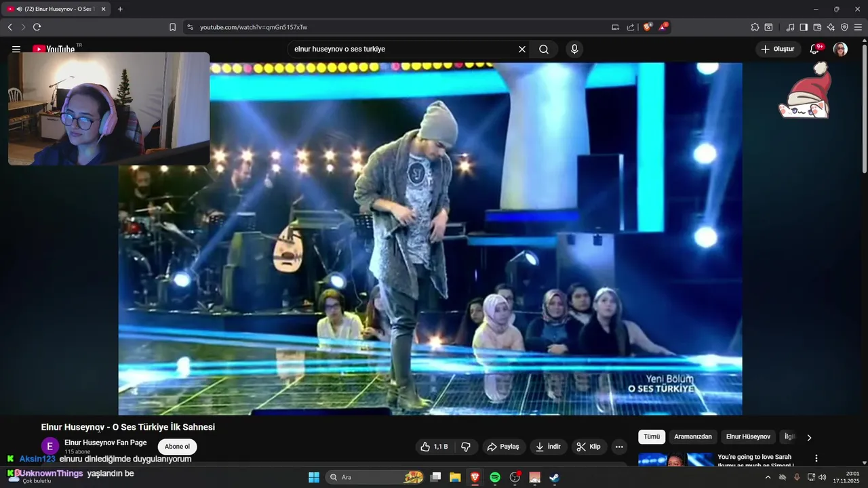Image resolution: width=868 pixels, height=488 pixels.
Task: Go back with the browser back arrow
Action: (10, 27)
